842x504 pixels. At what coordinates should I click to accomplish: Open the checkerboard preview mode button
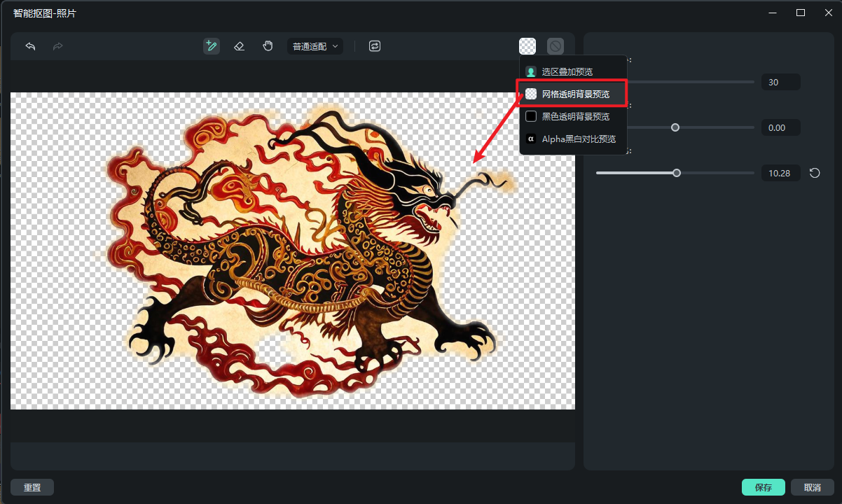[527, 46]
